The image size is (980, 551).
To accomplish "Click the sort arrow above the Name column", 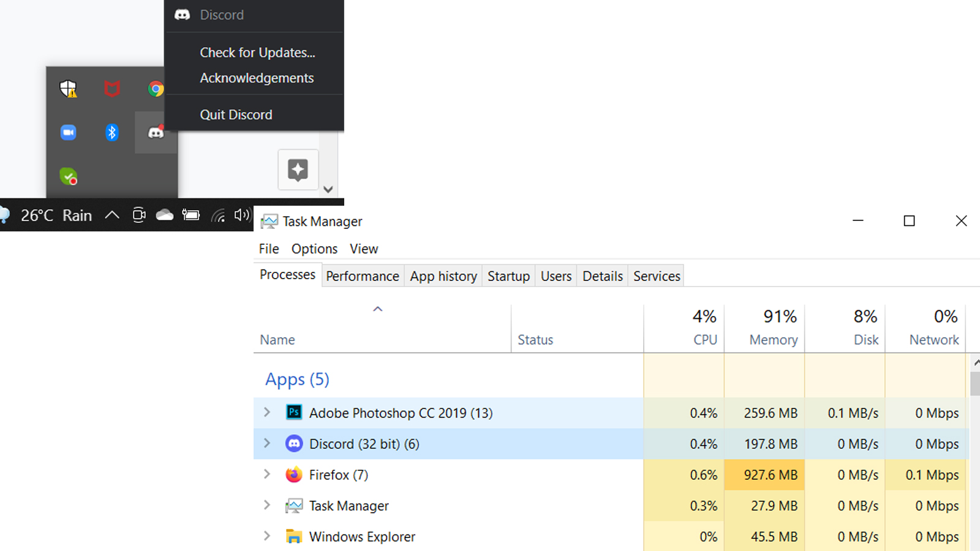I will pos(378,309).
